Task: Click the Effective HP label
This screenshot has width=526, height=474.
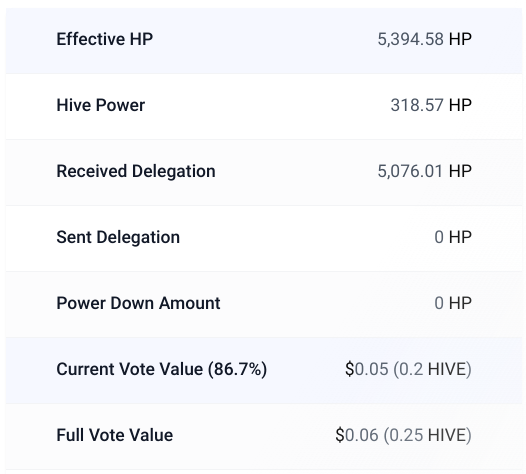Action: click(x=104, y=39)
